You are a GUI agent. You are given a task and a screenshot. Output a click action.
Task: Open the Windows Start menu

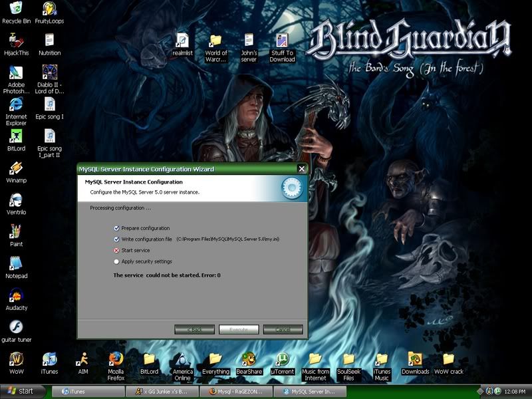[x=23, y=391]
